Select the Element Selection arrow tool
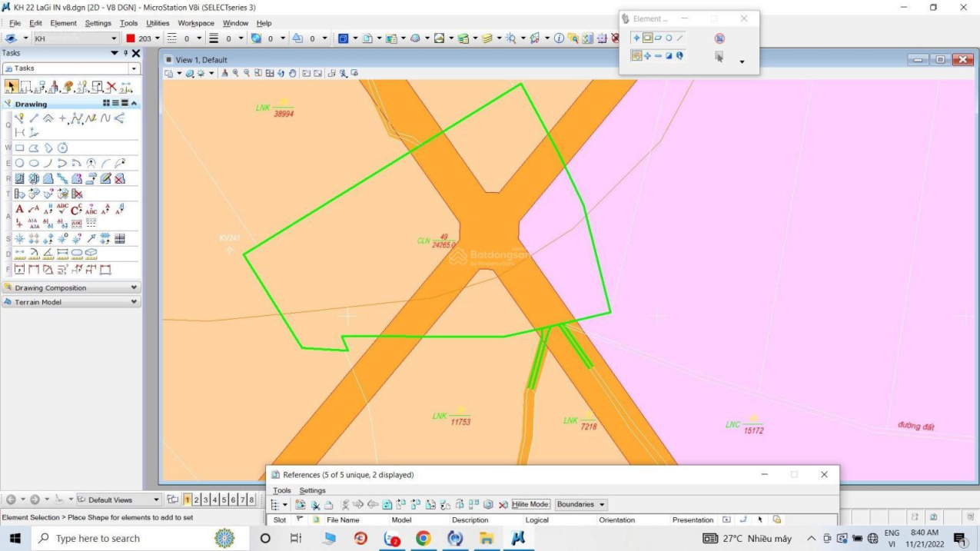 pos(12,87)
